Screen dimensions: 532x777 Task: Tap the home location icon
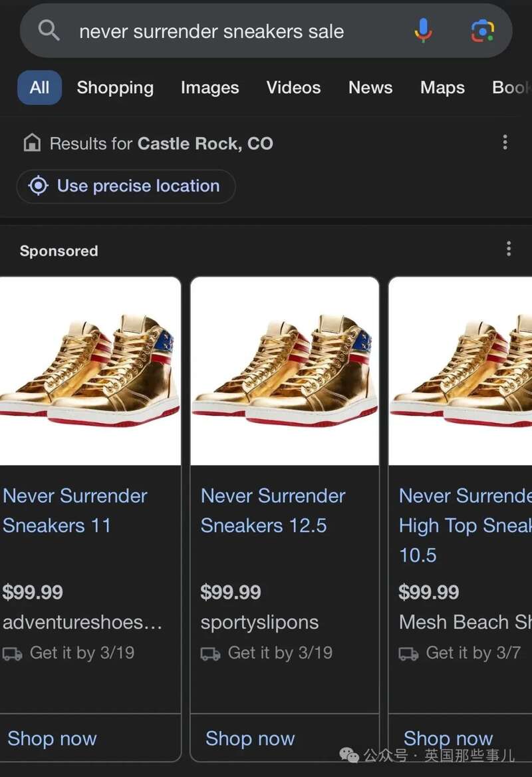pyautogui.click(x=32, y=143)
